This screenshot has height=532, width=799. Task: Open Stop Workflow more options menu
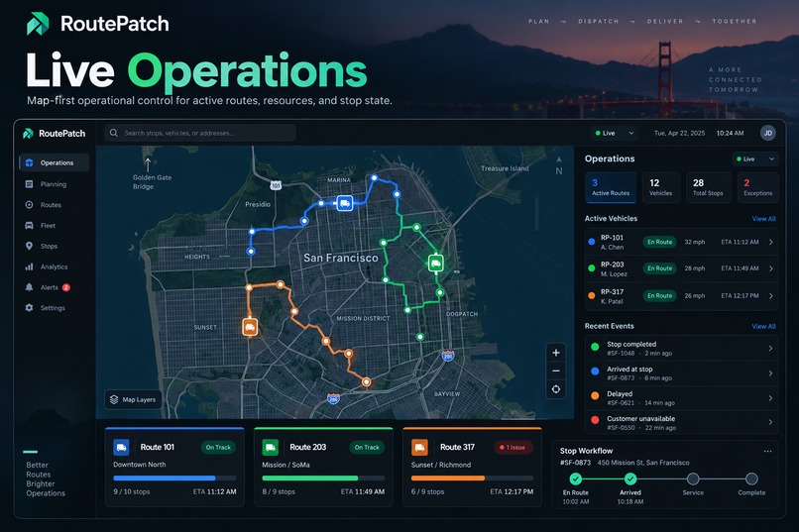[768, 451]
